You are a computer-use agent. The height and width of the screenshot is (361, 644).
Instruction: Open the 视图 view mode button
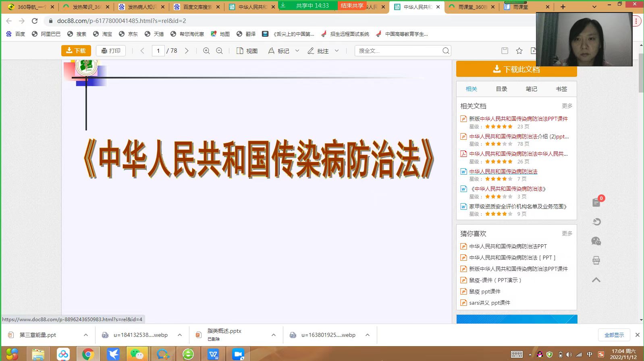point(247,51)
